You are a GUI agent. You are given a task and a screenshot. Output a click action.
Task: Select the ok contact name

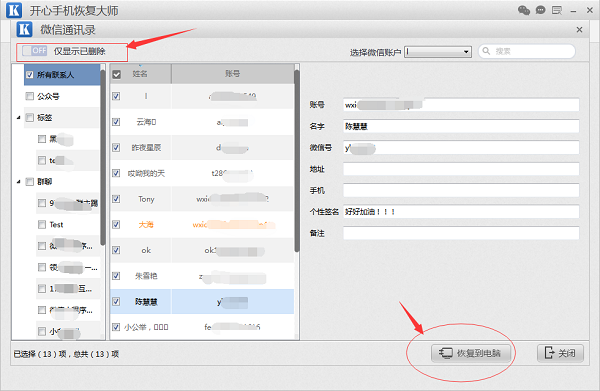point(146,250)
